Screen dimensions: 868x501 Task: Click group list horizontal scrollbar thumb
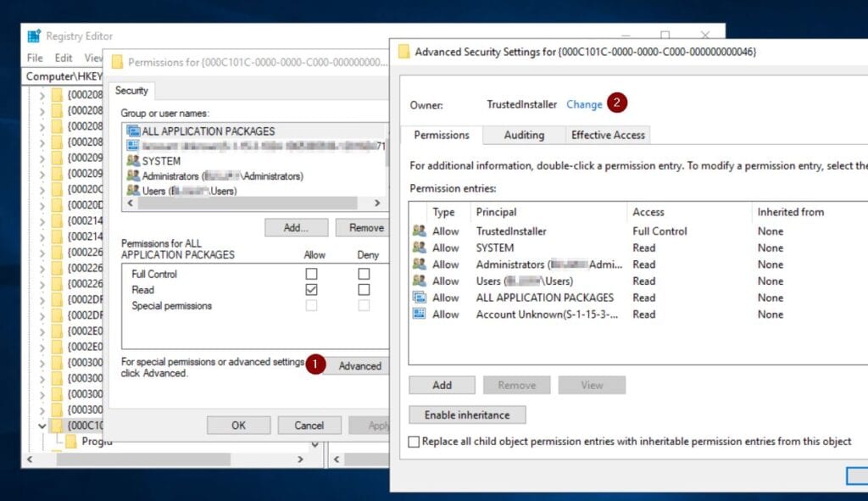pyautogui.click(x=248, y=203)
